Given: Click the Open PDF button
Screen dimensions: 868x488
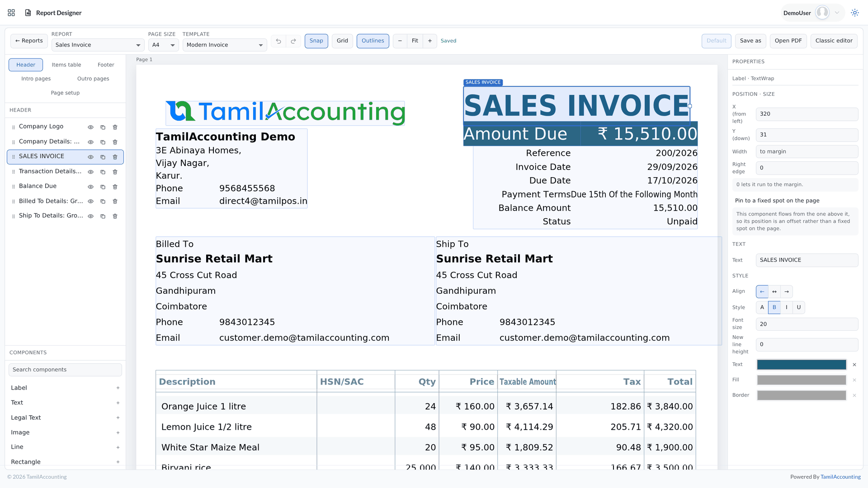Looking at the screenshot, I should coord(788,41).
